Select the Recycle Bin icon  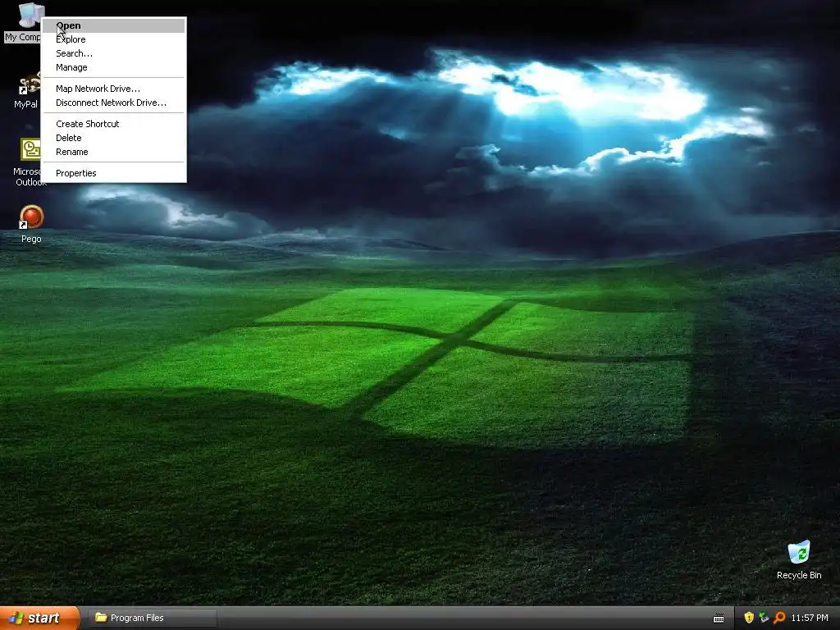tap(799, 559)
